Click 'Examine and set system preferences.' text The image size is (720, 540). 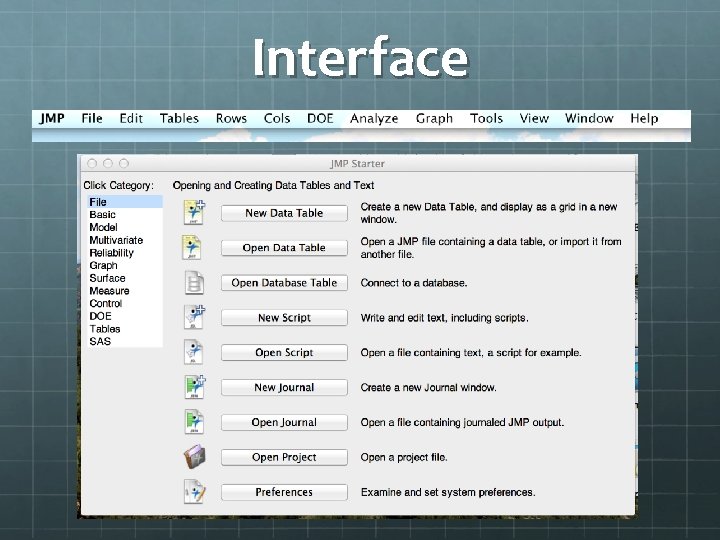(x=448, y=492)
